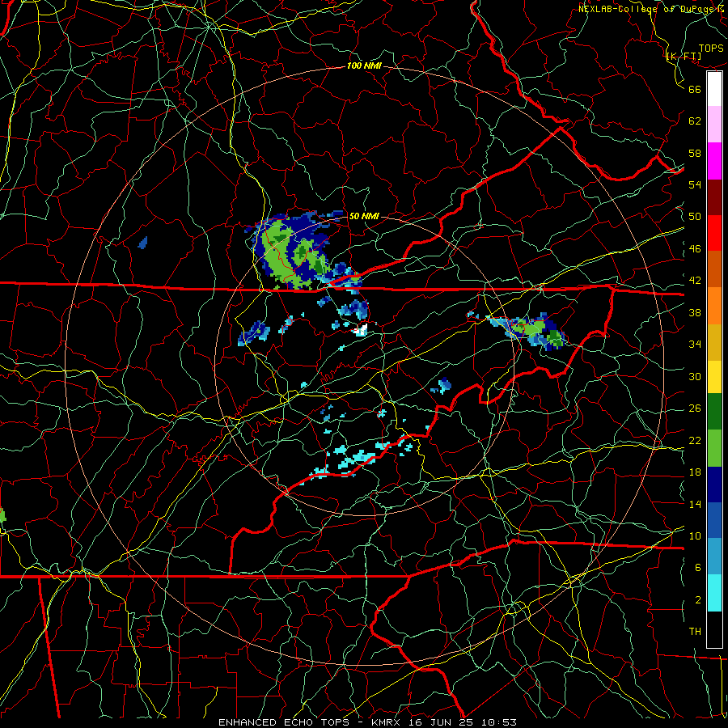The image size is (728, 728).
Task: Click the white swatch in the tops legend
Action: click(714, 89)
